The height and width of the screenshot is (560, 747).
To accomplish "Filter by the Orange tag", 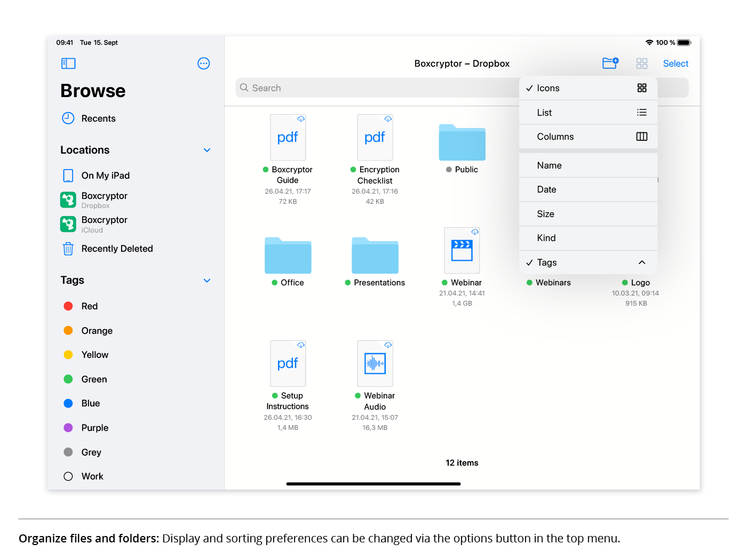I will click(x=88, y=331).
